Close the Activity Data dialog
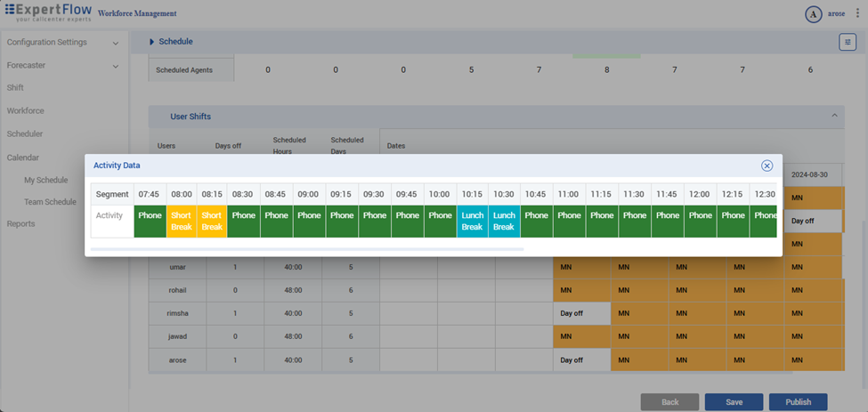868x412 pixels. coord(767,166)
